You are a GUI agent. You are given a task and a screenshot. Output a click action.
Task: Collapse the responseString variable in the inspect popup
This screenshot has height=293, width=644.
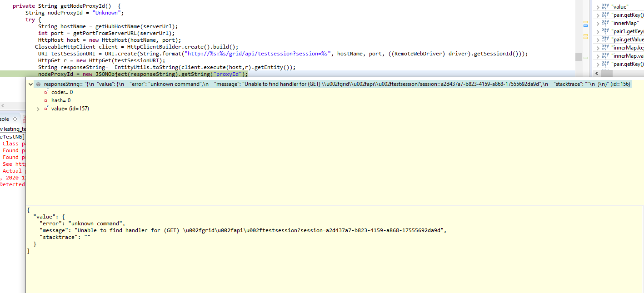30,84
